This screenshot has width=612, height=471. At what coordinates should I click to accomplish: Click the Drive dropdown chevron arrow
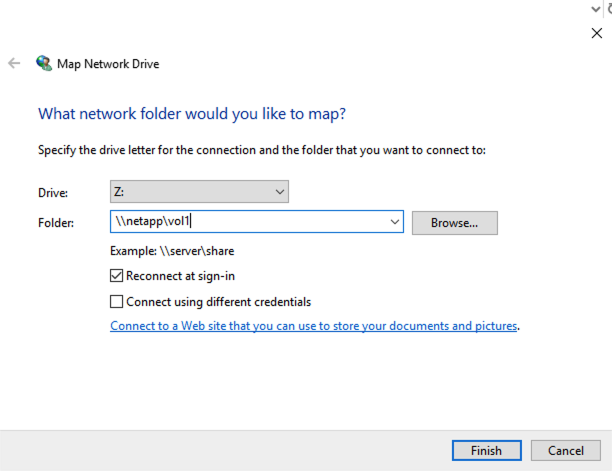(279, 191)
